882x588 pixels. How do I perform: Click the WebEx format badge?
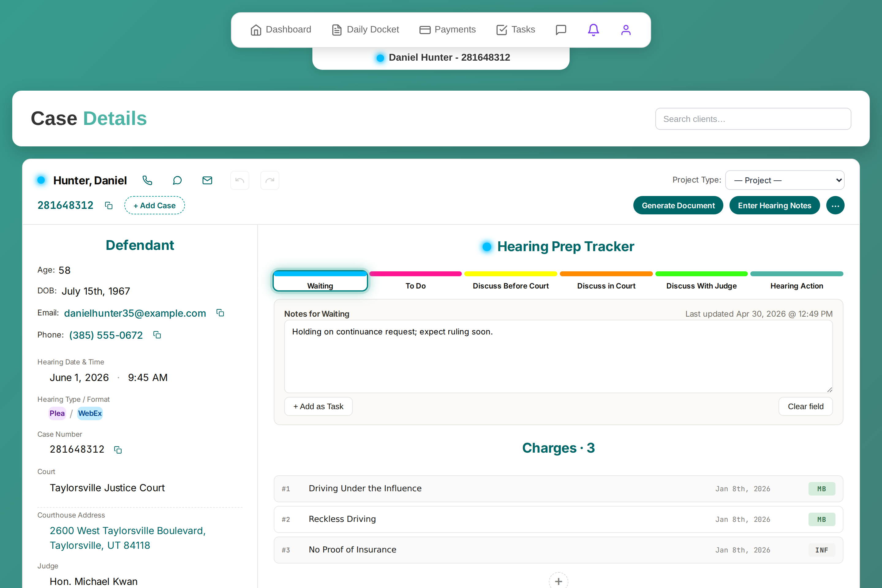[x=90, y=413]
